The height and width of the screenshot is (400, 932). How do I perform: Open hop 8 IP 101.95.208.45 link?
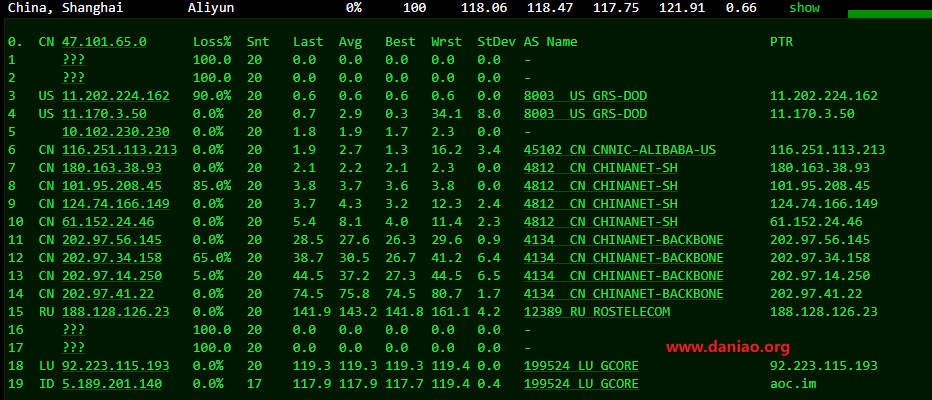pos(112,185)
